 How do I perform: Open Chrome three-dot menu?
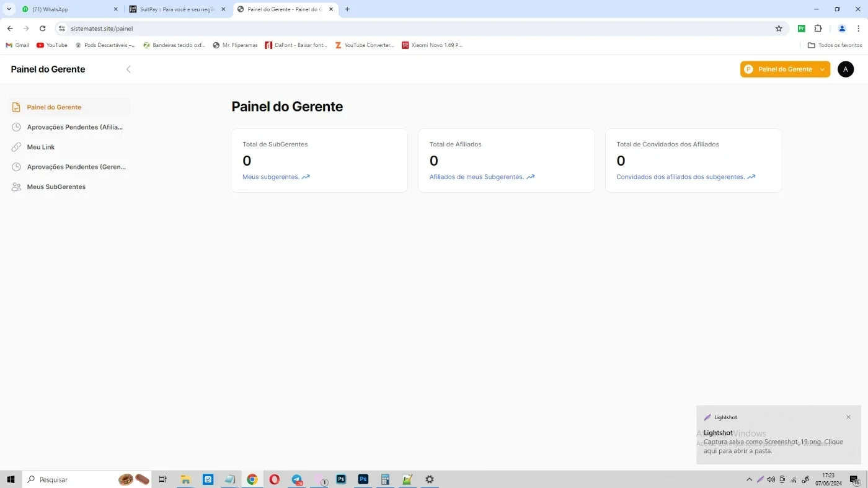coord(858,29)
